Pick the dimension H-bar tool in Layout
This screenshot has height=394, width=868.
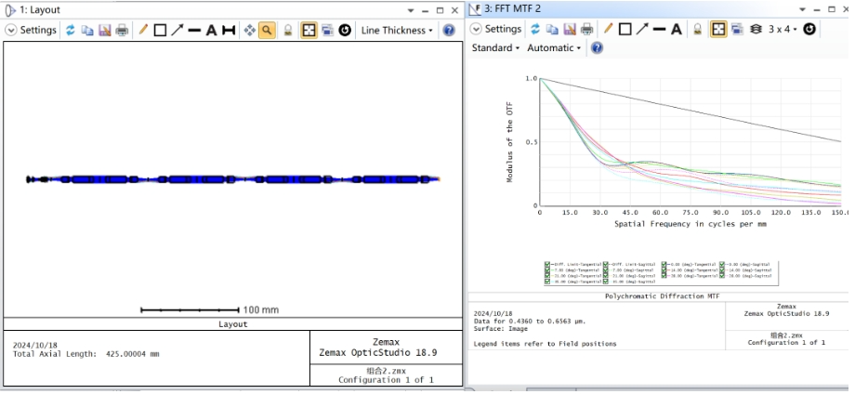229,30
